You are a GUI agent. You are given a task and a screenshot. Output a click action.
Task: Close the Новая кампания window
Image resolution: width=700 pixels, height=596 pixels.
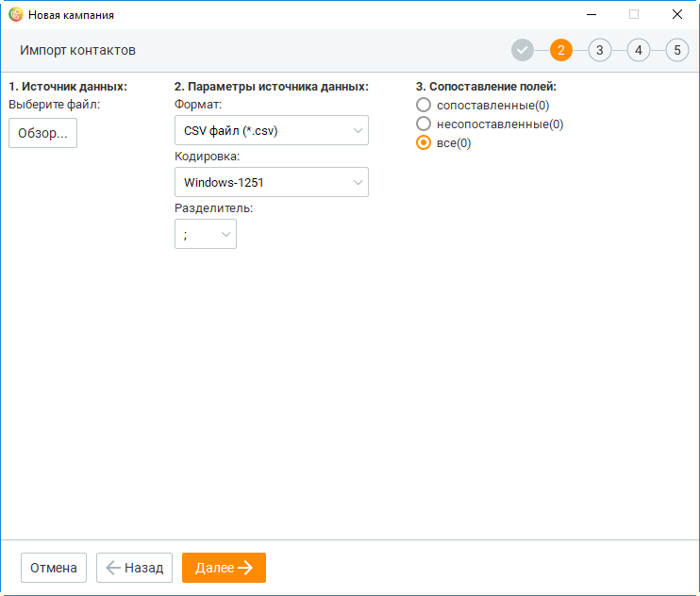(x=677, y=15)
